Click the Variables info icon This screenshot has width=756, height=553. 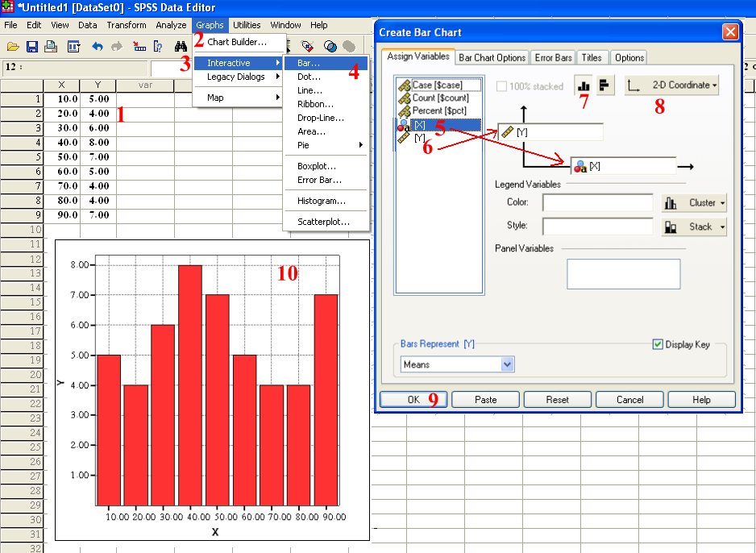click(x=158, y=46)
